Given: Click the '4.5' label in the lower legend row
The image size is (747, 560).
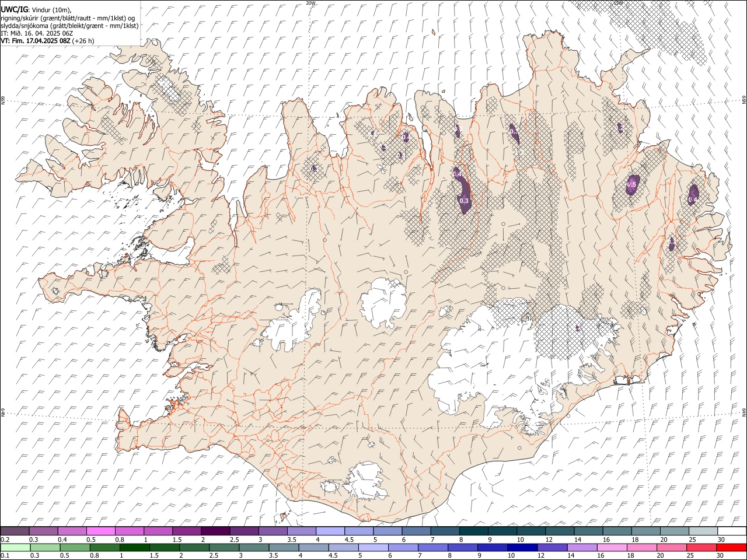Looking at the screenshot, I should [333, 556].
